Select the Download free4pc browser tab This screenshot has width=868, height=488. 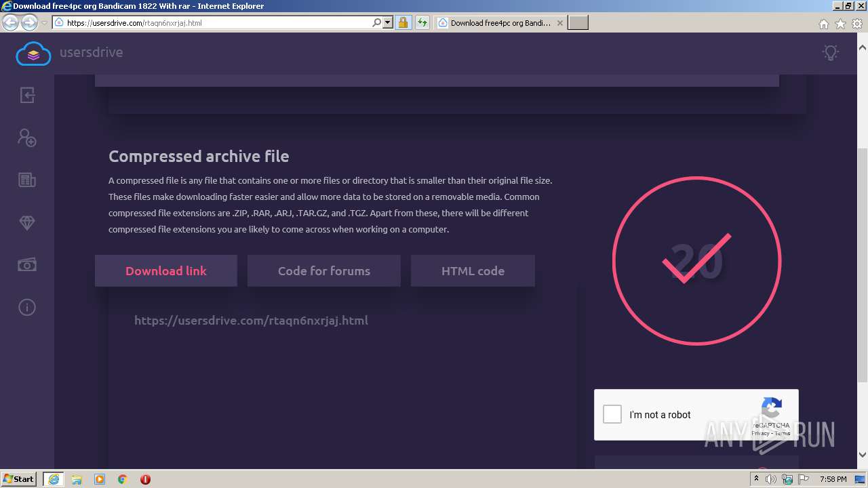[500, 22]
